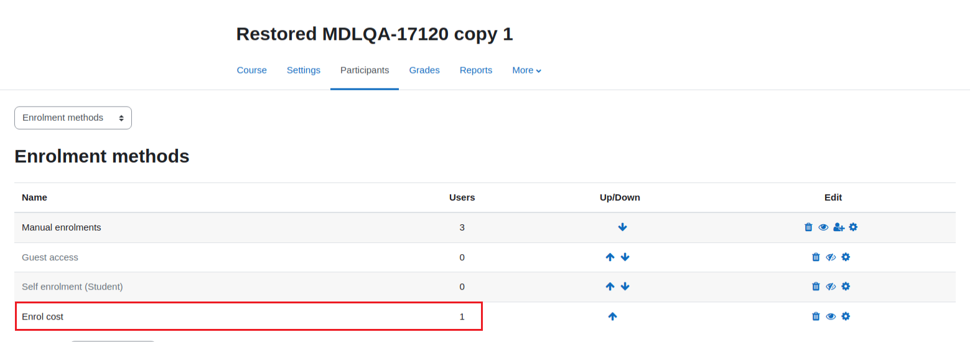
Task: Open the Enrolment methods dropdown
Action: click(73, 118)
